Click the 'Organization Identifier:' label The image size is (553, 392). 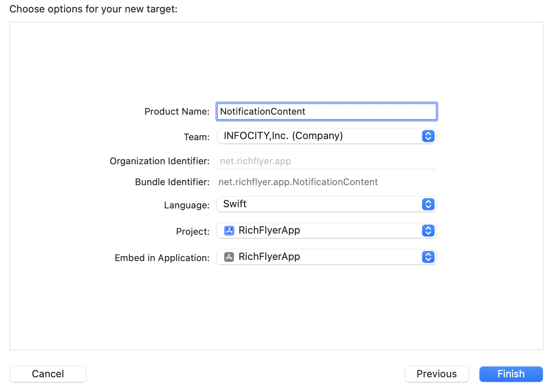(160, 161)
